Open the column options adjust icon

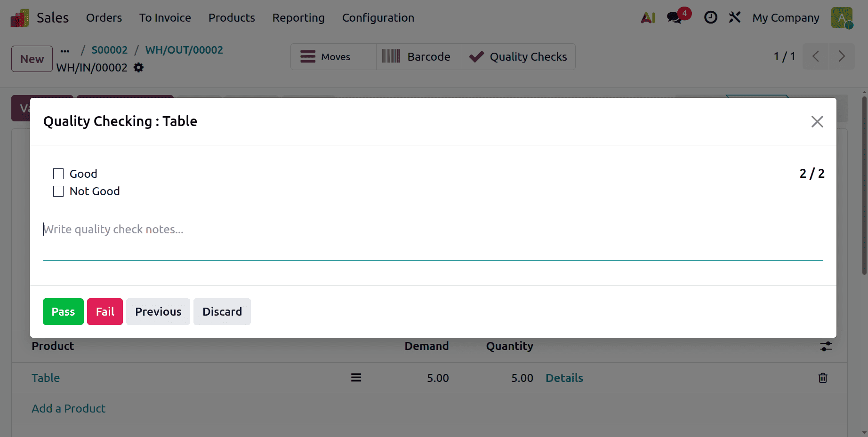(826, 347)
